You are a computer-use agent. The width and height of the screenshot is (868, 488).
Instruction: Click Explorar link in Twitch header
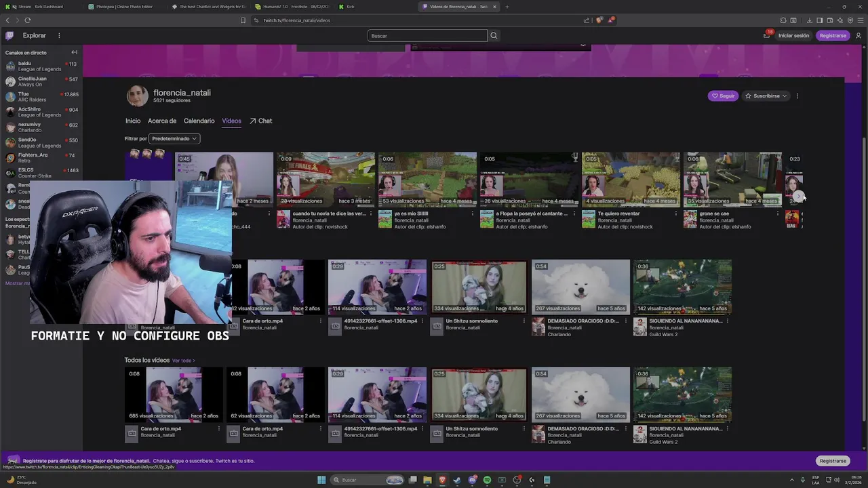pyautogui.click(x=35, y=35)
